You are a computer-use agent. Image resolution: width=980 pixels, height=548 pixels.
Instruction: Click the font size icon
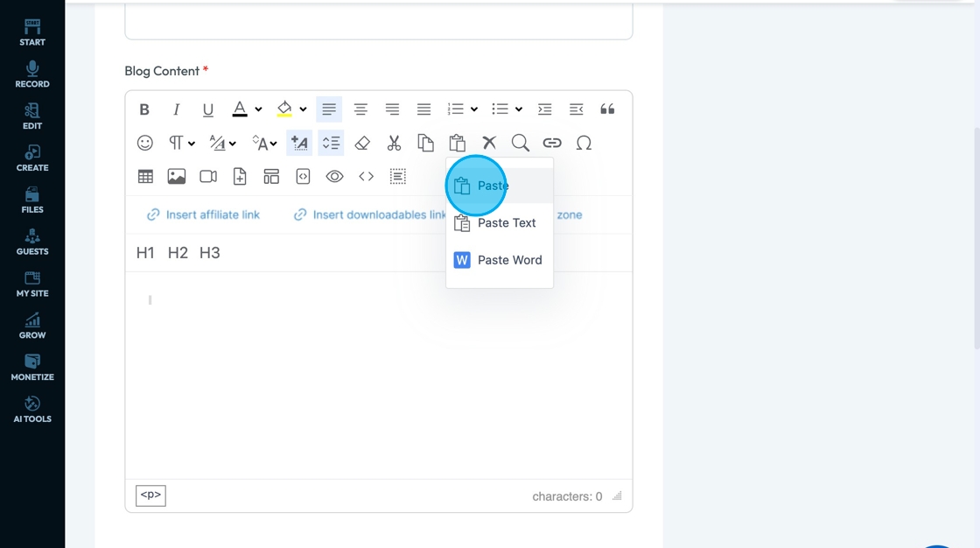[x=217, y=144]
